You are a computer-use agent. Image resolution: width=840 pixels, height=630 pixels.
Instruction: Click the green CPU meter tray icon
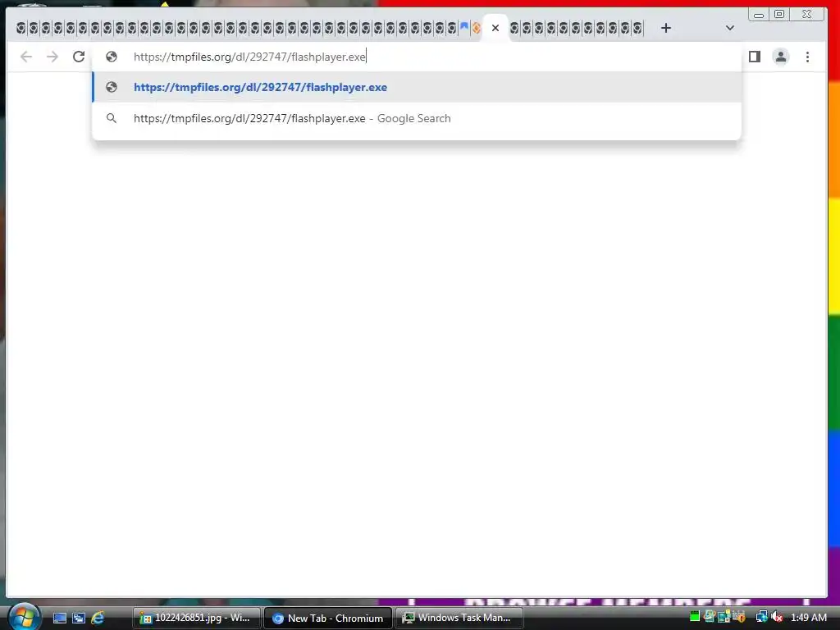click(695, 617)
